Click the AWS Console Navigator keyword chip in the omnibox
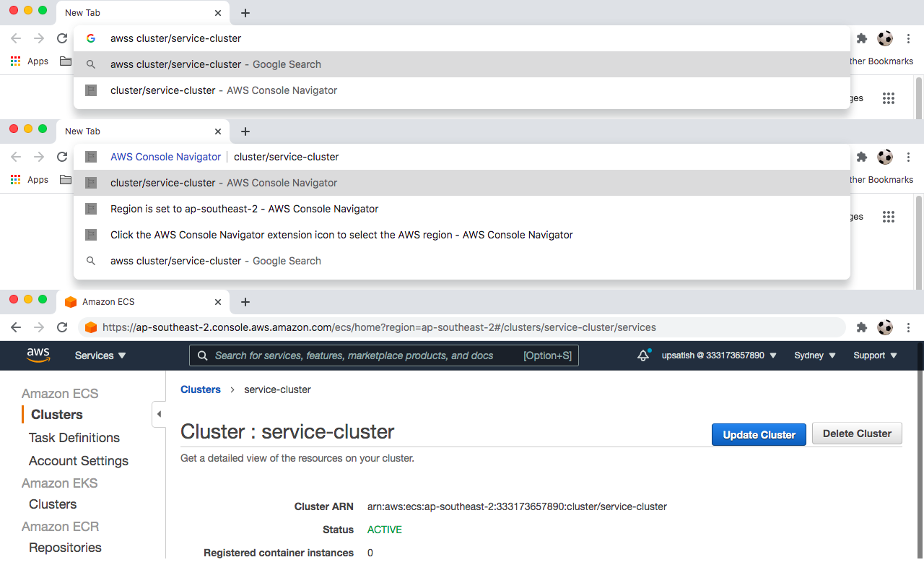Viewport: 924px width, 578px height. pyautogui.click(x=165, y=157)
